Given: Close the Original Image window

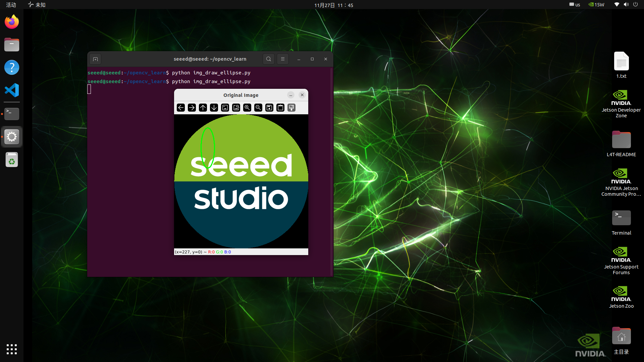Looking at the screenshot, I should (302, 95).
